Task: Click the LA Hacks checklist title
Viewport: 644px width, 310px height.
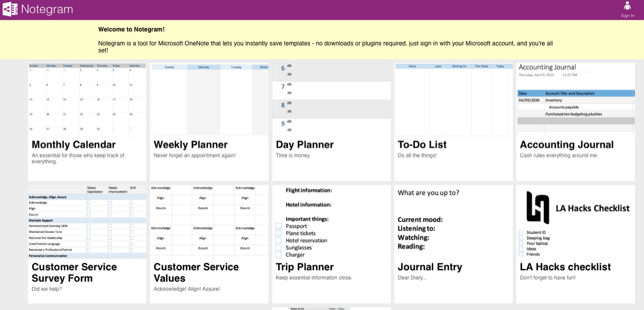Action: pos(565,267)
